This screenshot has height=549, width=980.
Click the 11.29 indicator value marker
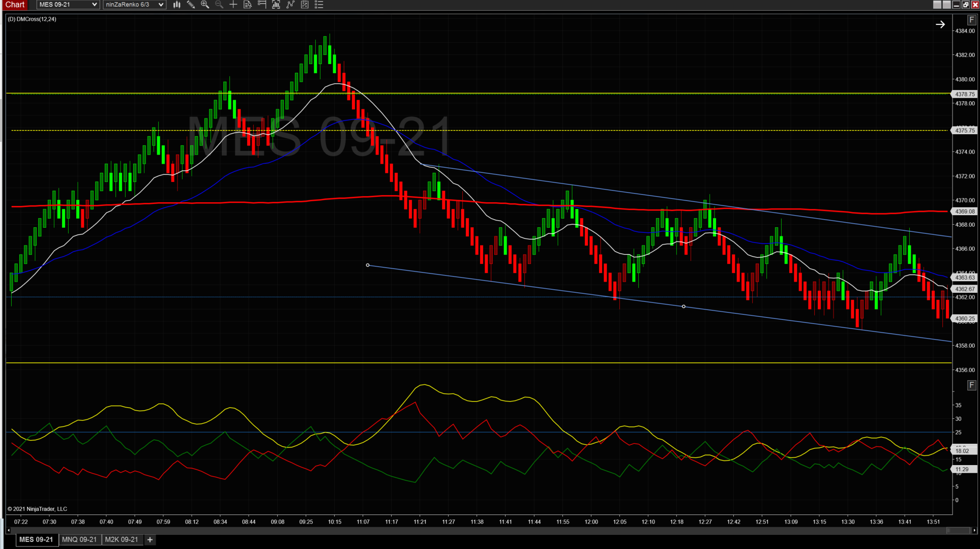(x=964, y=469)
